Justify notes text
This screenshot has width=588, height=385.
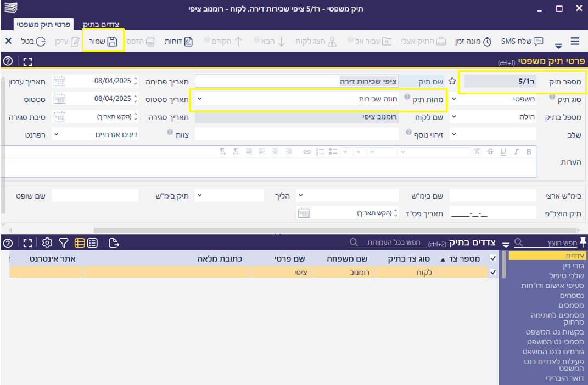[249, 152]
